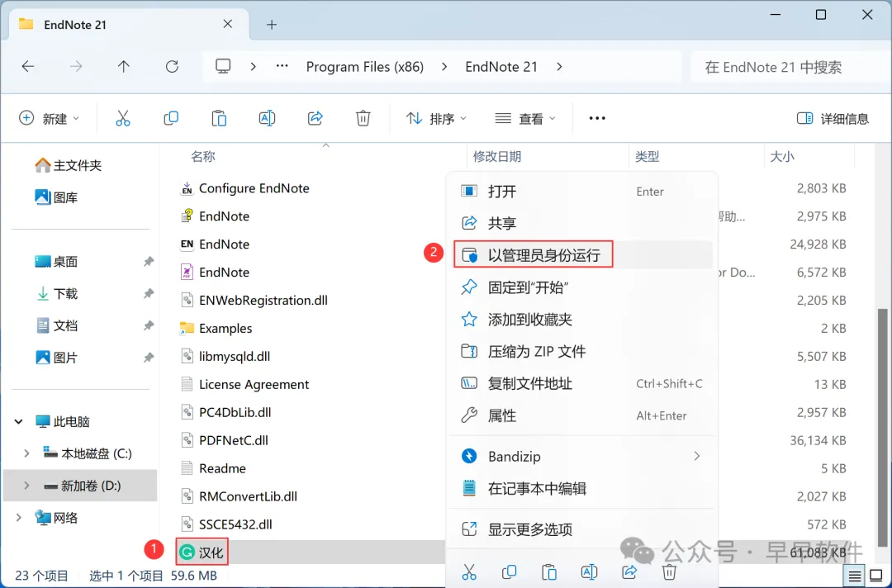
Task: Sort by the 大小 column header
Action: point(782,156)
